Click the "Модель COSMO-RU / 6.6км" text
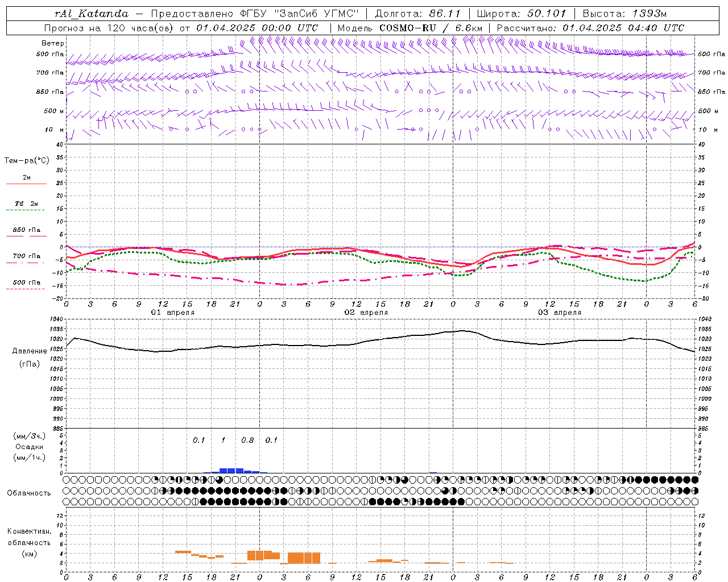The width and height of the screenshot is (728, 582). (x=410, y=28)
